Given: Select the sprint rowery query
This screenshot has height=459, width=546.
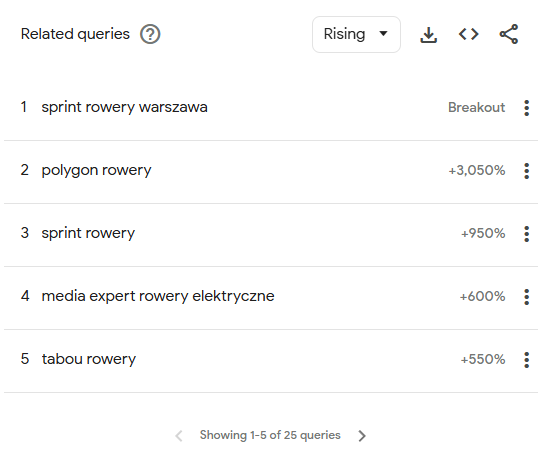Looking at the screenshot, I should 88,233.
